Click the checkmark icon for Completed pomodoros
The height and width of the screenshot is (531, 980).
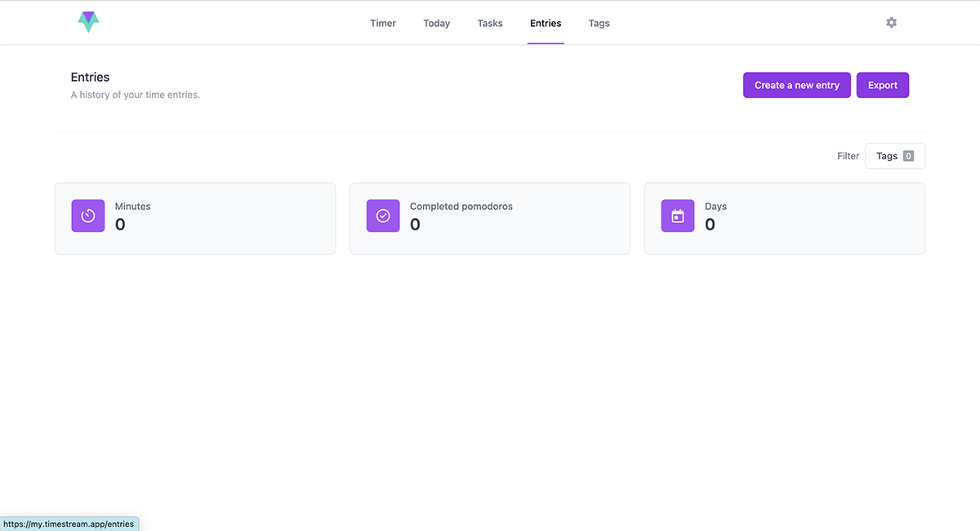coord(382,215)
